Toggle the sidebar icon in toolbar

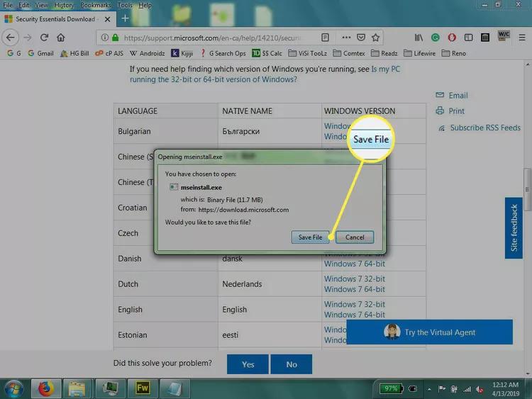469,38
